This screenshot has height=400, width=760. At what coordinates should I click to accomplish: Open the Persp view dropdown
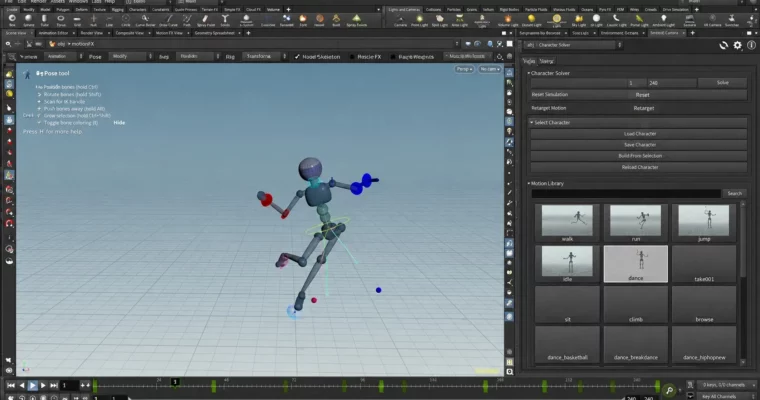464,69
